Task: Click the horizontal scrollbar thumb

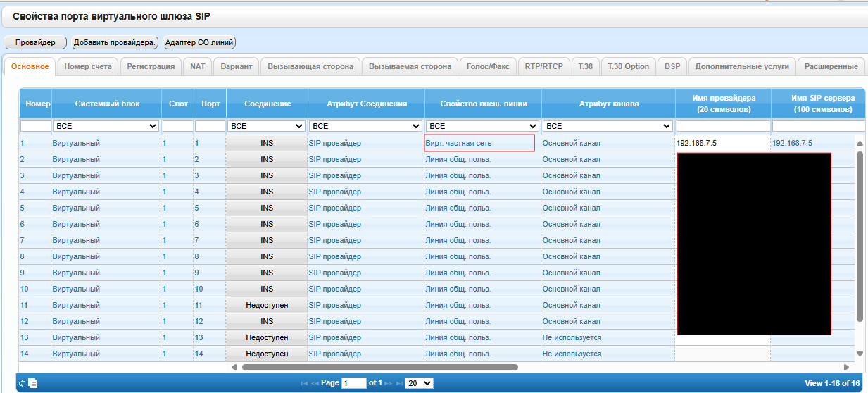Action: 380,367
